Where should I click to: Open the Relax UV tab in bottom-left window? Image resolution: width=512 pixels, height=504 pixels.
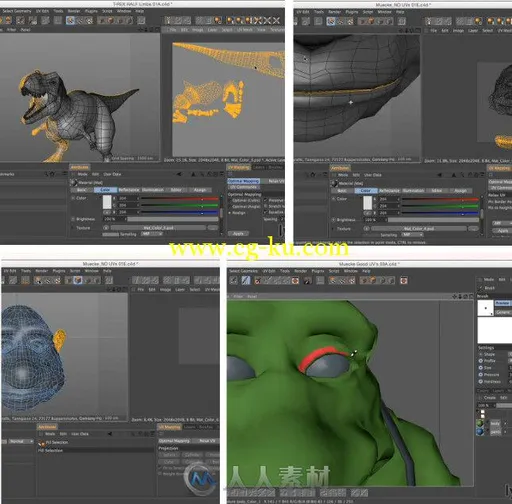tap(207, 441)
